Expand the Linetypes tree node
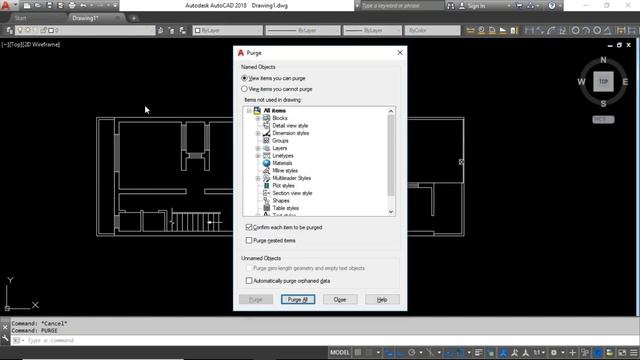This screenshot has width=640, height=360. click(258, 156)
